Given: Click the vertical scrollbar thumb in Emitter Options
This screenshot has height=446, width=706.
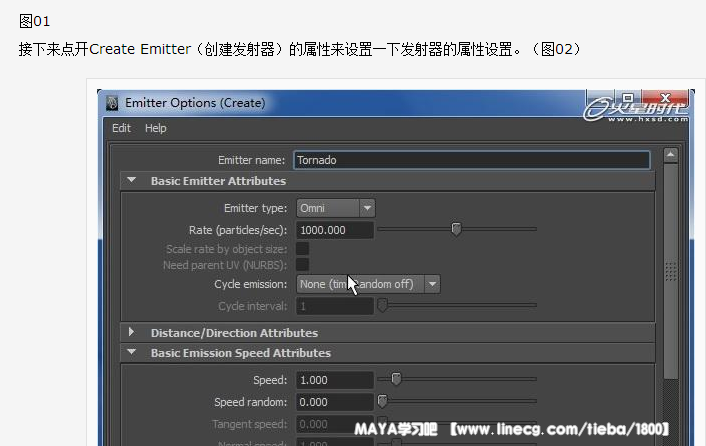Looking at the screenshot, I should 671,271.
